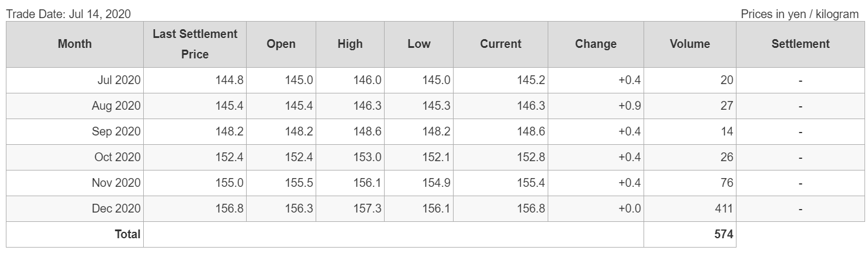Image resolution: width=868 pixels, height=261 pixels.
Task: Select the Low column header
Action: (419, 44)
